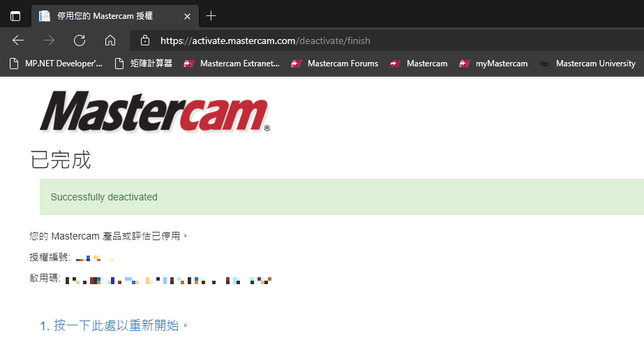Viewport: 644px width, 354px height.
Task: Select the 停用您的 Mastercam 授權 tab
Action: tap(115, 16)
